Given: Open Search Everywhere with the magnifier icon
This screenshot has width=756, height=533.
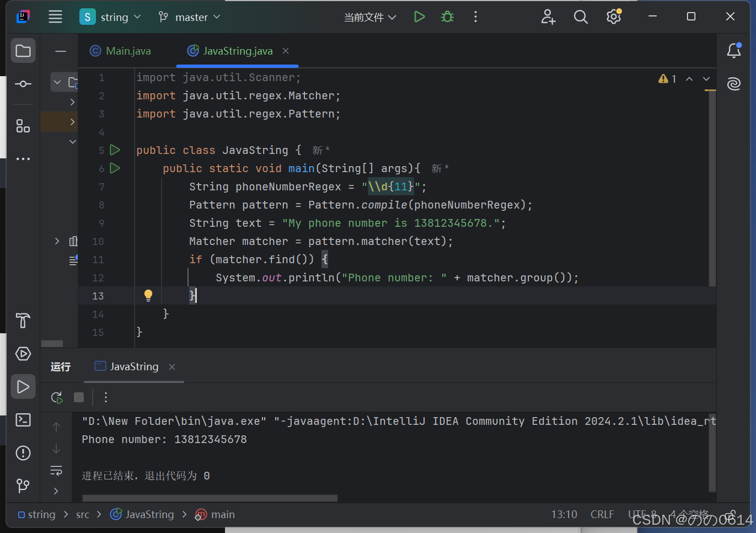Looking at the screenshot, I should [x=581, y=17].
